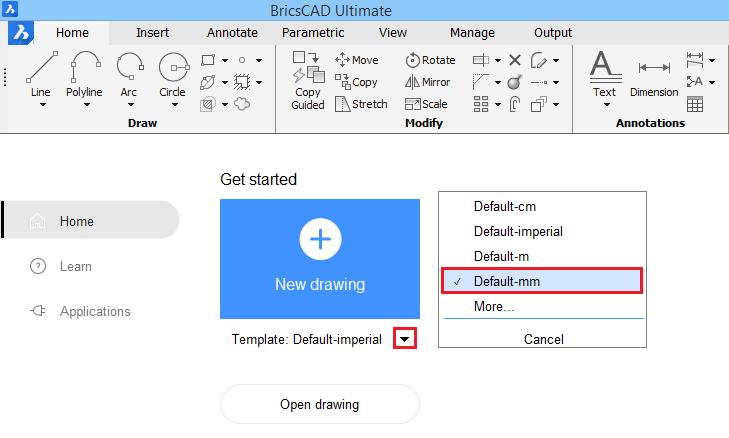Click the Erase (X) icon
The height and width of the screenshot is (438, 729).
515,60
